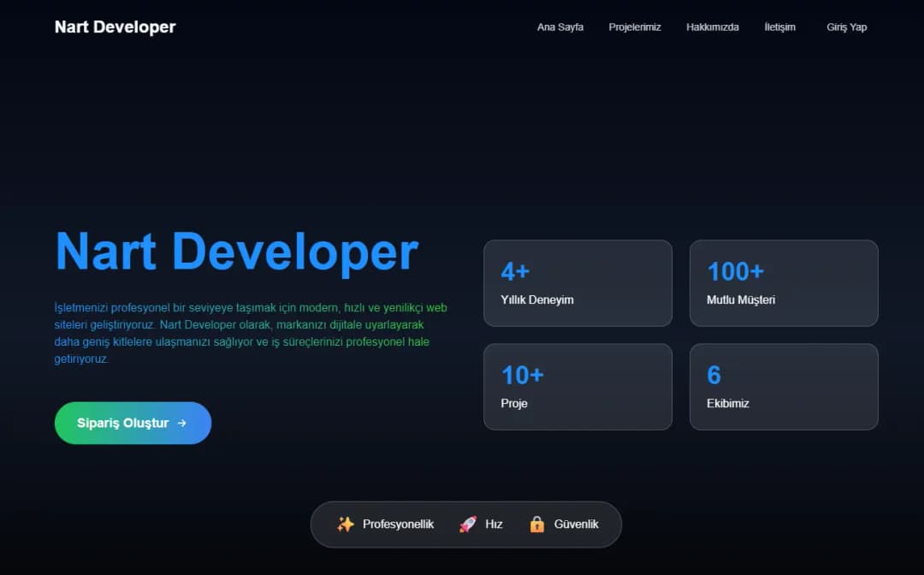This screenshot has height=575, width=924.
Task: Click the padlock Güvenlik icon
Action: point(537,524)
